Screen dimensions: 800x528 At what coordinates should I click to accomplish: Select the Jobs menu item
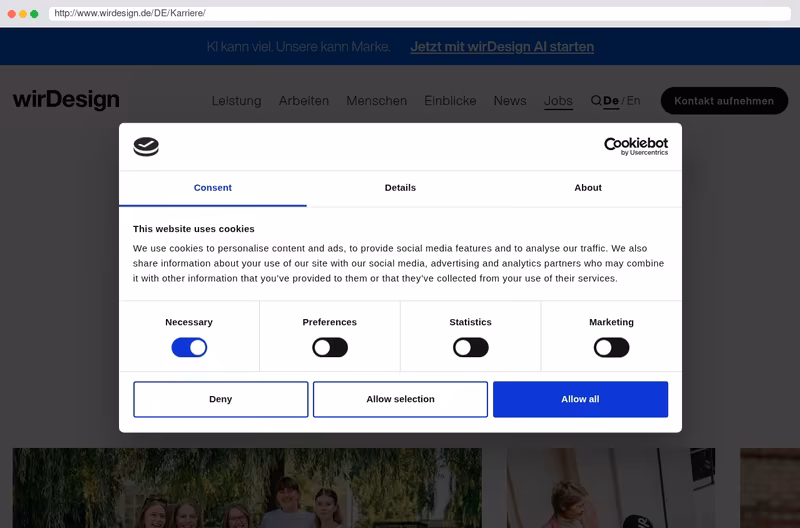click(x=558, y=101)
